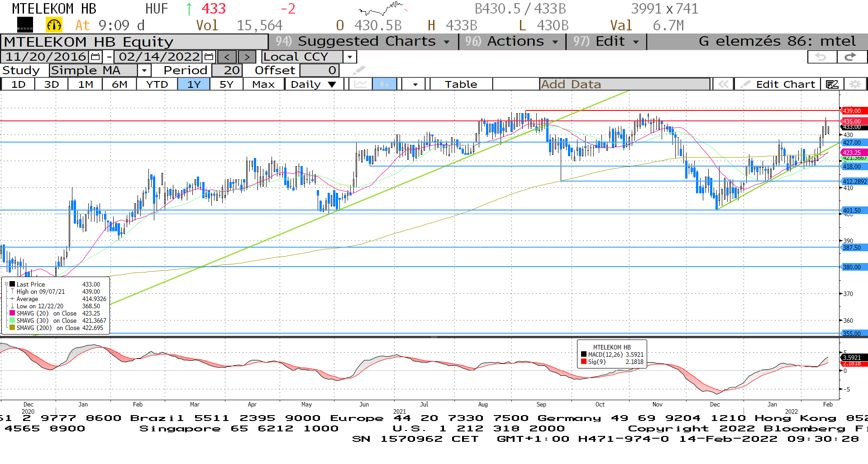
Task: Click the MTELEKOM HB Equity security field
Action: tap(134, 42)
